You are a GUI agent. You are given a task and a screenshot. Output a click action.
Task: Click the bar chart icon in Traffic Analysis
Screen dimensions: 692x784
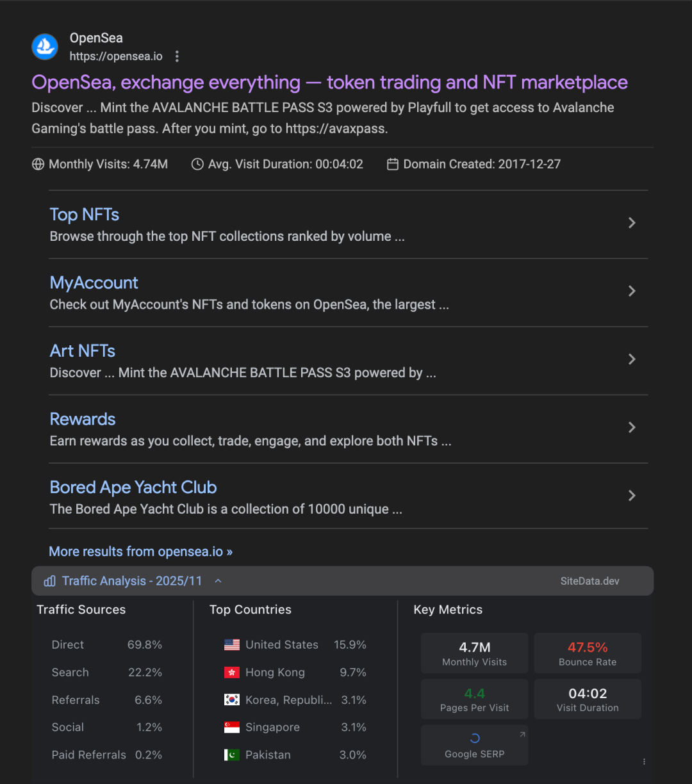[49, 581]
